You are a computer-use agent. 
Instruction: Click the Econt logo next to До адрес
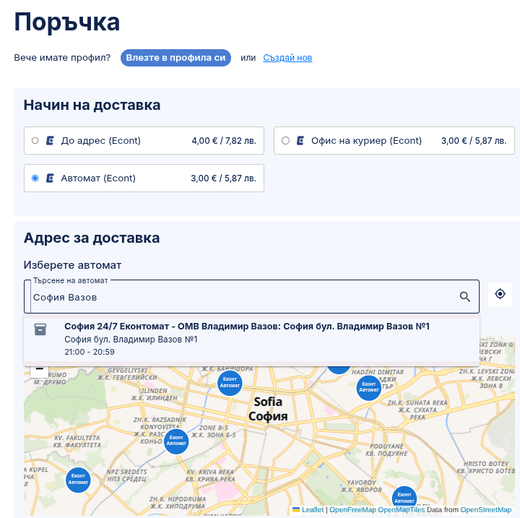[x=50, y=141]
